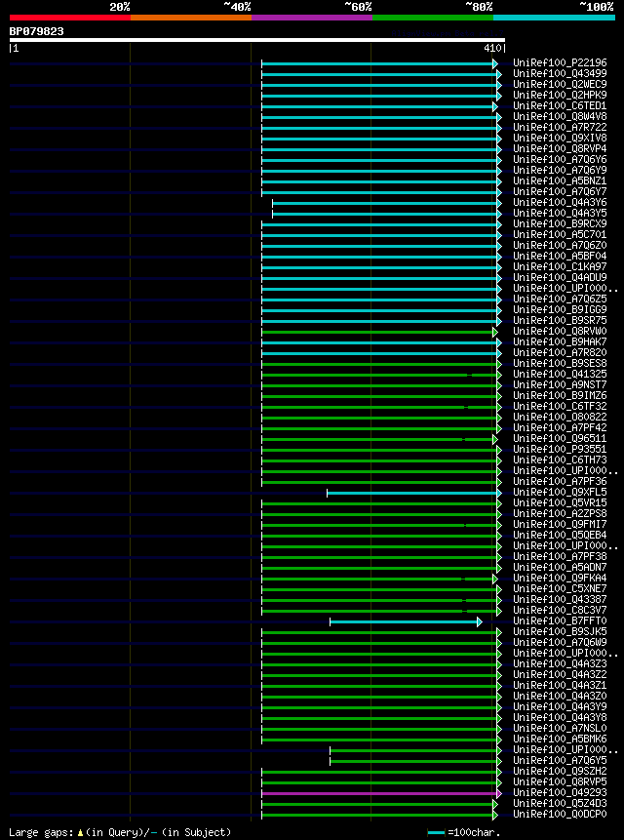Select the UniRef100_Q4ADU9 label
Screen dimensions: 624x840
click(x=560, y=277)
